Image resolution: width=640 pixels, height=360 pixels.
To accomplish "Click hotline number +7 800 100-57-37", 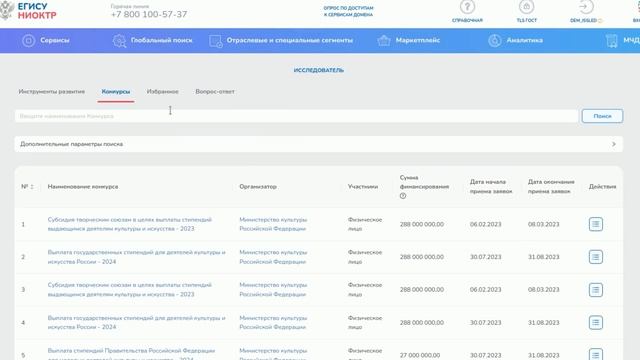I will [149, 14].
